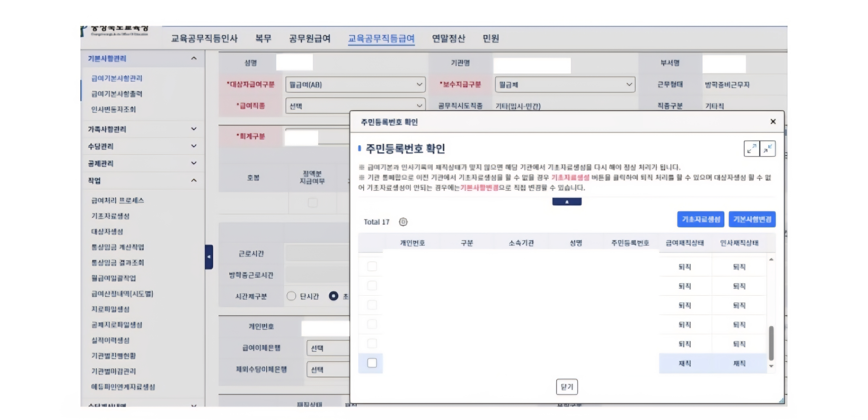Open the 공무원급여 top menu
The width and height of the screenshot is (868, 420).
(x=310, y=38)
